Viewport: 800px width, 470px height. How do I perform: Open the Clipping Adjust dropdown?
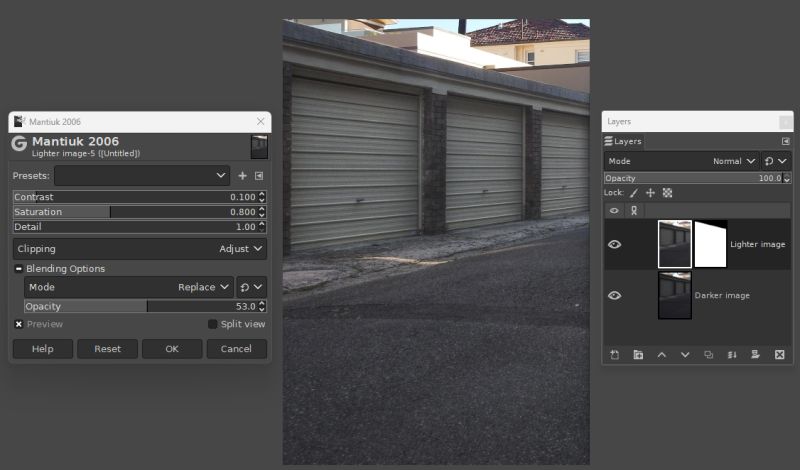pos(139,249)
